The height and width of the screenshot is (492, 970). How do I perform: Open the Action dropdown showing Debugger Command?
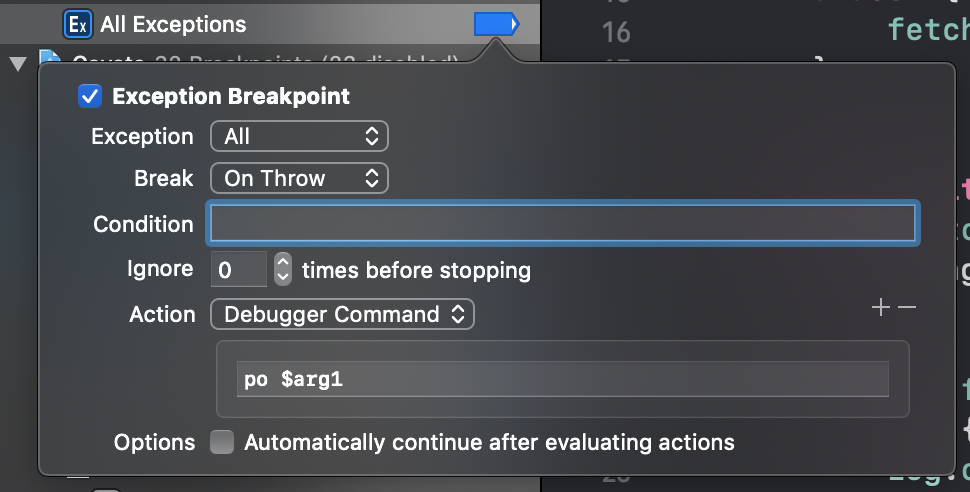342,314
